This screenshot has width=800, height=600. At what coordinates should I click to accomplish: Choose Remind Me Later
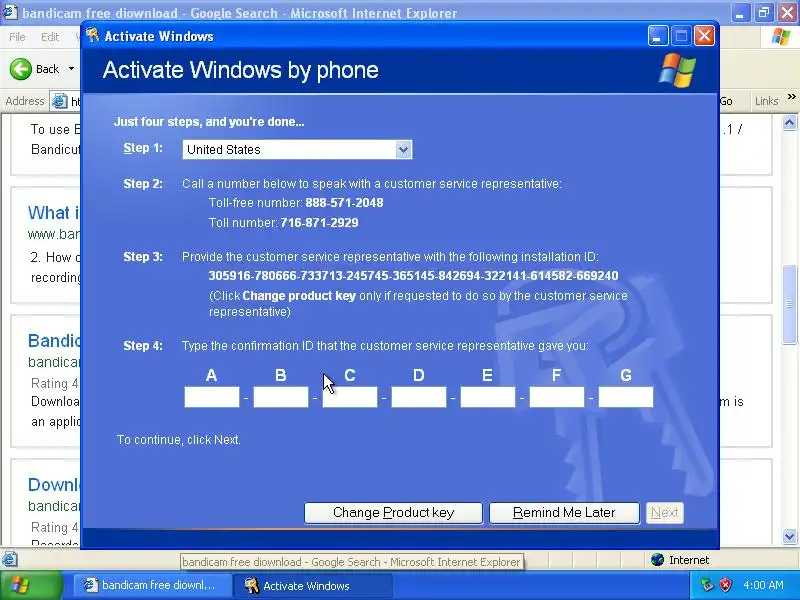click(x=564, y=513)
